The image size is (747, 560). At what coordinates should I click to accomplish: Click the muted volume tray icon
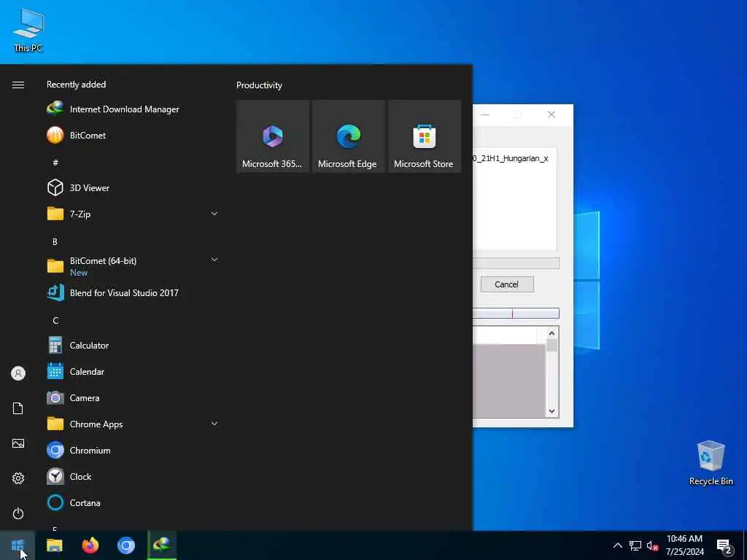pyautogui.click(x=652, y=545)
